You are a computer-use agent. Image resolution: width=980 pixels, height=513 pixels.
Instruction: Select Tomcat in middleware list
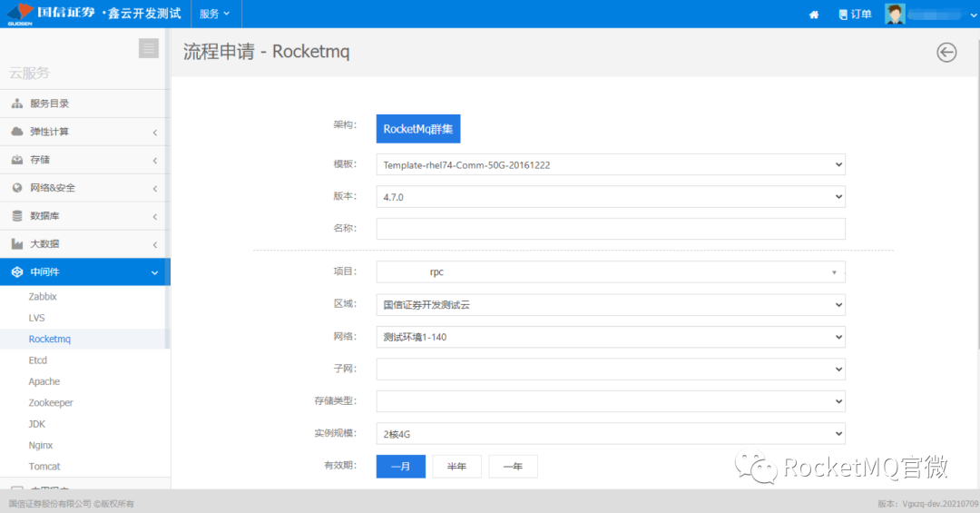(44, 467)
